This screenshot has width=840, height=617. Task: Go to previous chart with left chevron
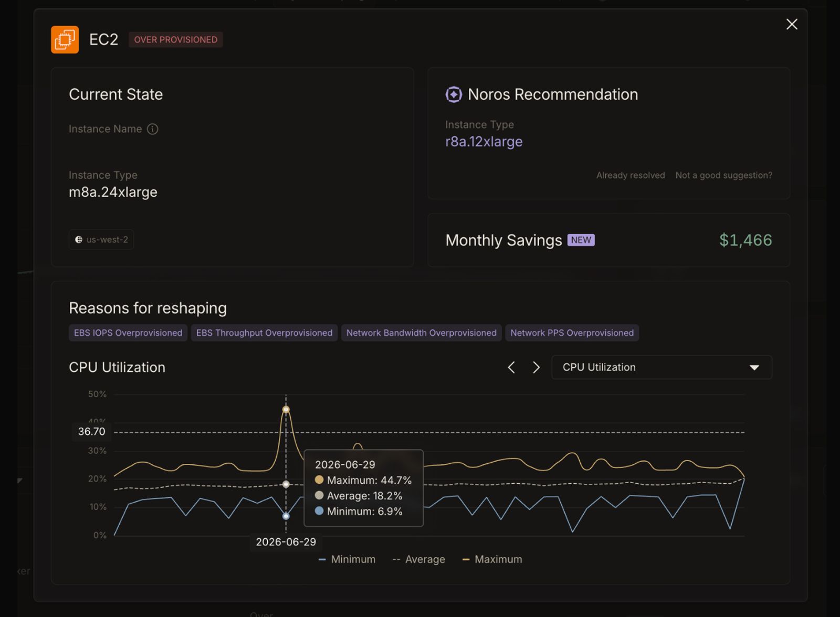pos(511,367)
